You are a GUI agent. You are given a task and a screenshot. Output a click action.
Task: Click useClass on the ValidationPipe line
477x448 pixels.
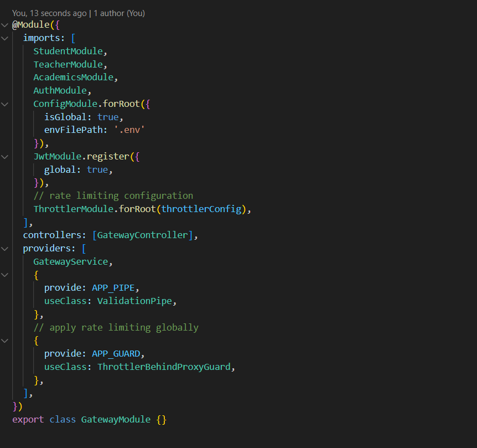click(65, 301)
